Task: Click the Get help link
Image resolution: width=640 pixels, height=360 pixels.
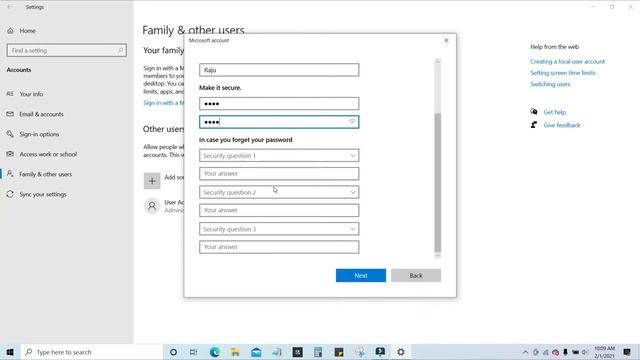Action: (x=554, y=112)
